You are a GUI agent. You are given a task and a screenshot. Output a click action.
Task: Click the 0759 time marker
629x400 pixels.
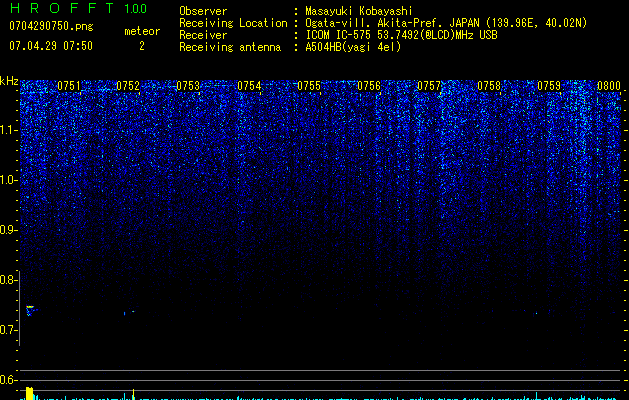click(x=549, y=86)
